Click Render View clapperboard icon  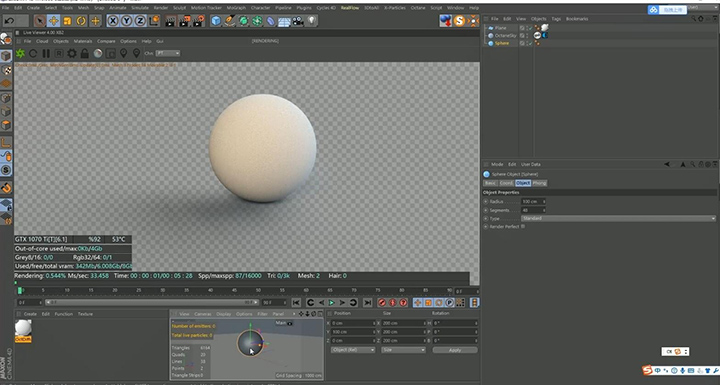pos(170,21)
